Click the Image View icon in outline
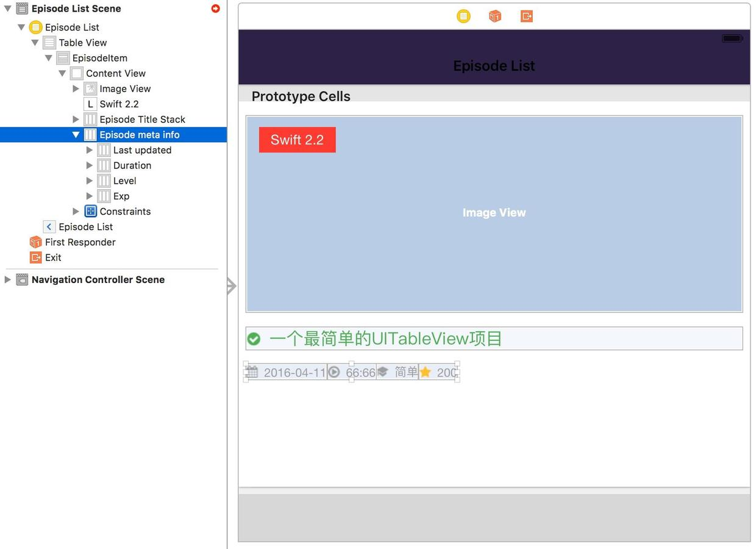This screenshot has width=756, height=549. pos(90,88)
